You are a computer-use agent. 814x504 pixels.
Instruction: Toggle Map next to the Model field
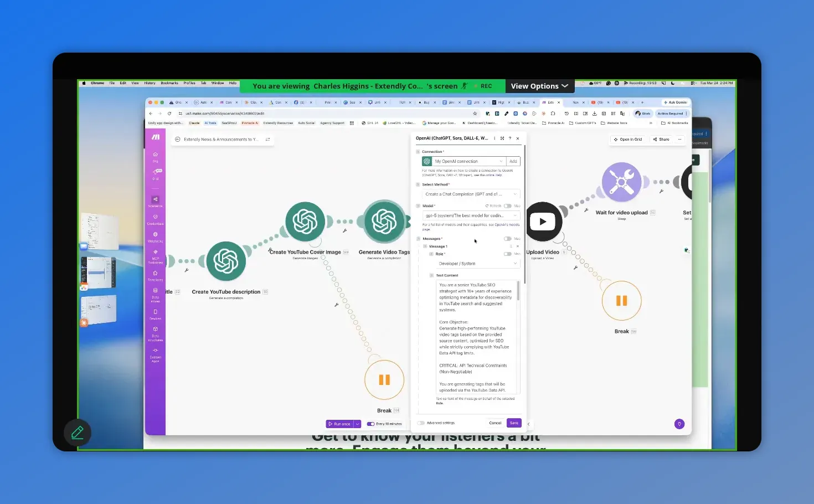[x=508, y=205]
